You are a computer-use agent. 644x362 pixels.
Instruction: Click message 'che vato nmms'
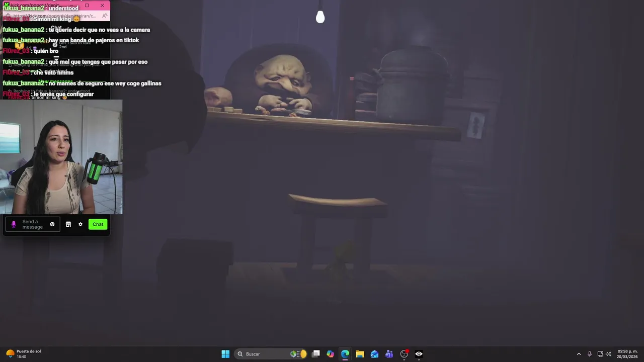pyautogui.click(x=53, y=72)
